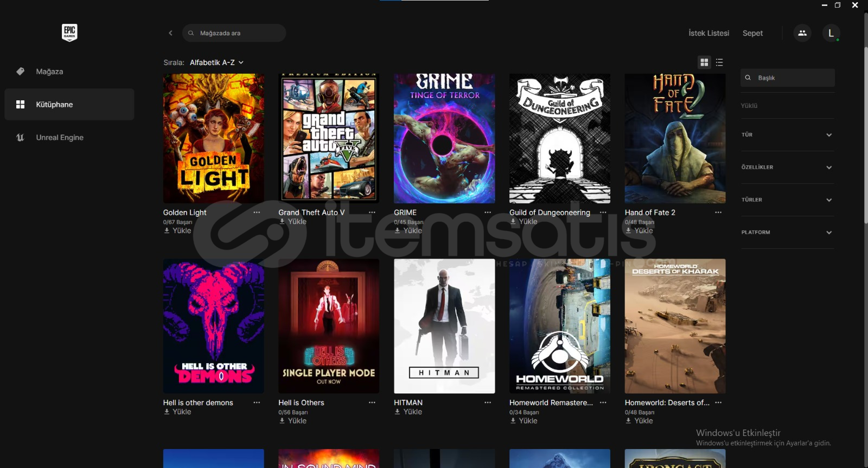Open the Alfabetik A-Z sort dropdown
The width and height of the screenshot is (868, 468).
[x=216, y=62]
